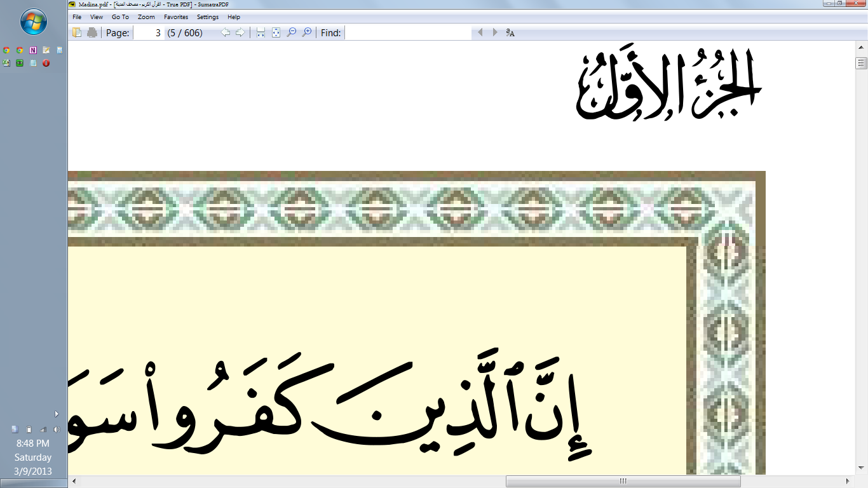
Task: Zoom out using the magnifier minus icon
Action: pyautogui.click(x=292, y=32)
